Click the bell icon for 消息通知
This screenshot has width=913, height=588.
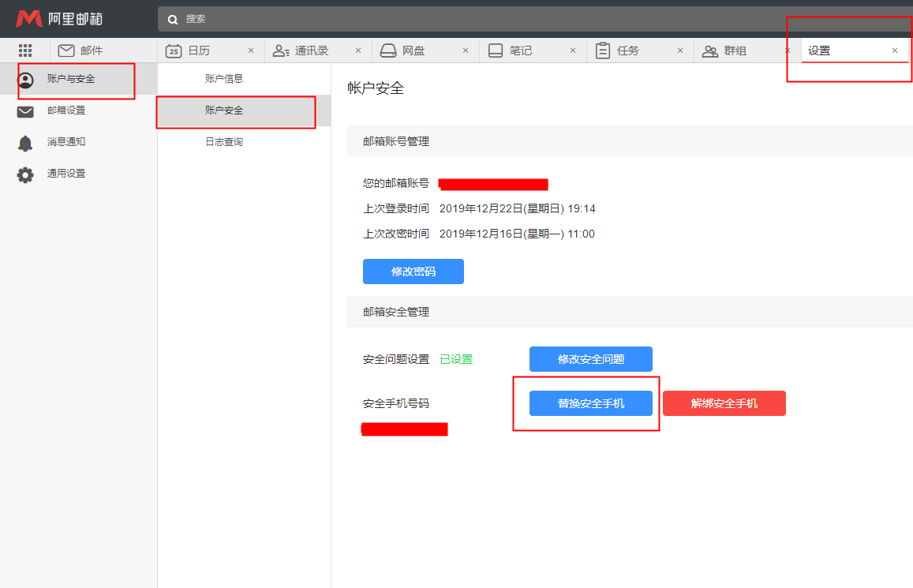click(24, 142)
